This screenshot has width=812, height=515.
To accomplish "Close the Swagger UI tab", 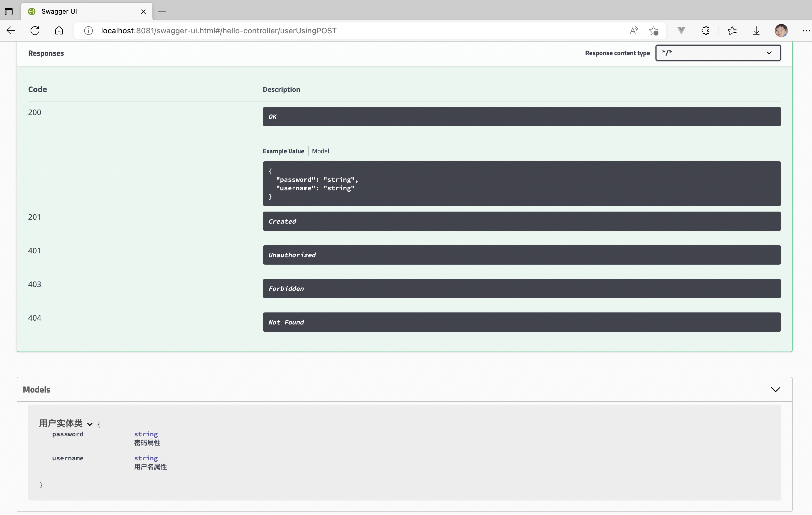I will pos(143,11).
